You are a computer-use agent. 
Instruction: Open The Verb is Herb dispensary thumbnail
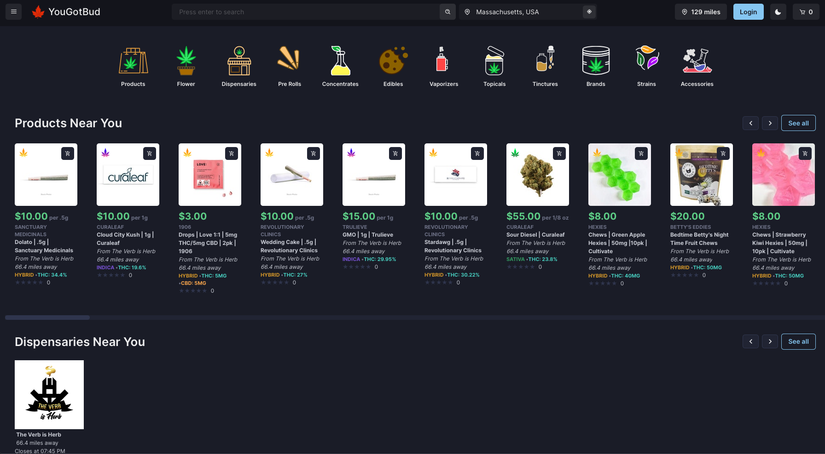tap(49, 395)
